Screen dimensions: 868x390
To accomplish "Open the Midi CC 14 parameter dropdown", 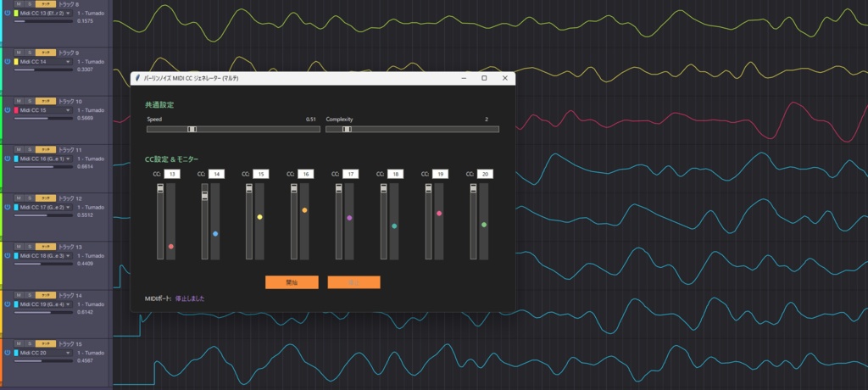I will pos(46,62).
